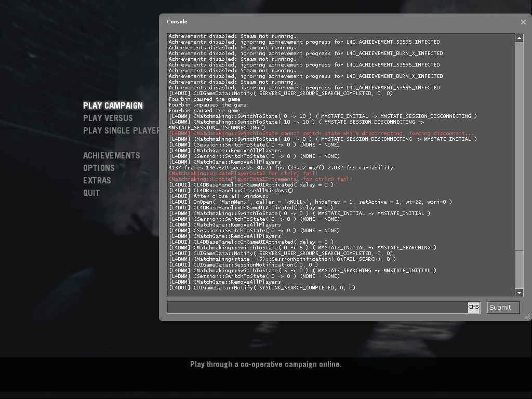
Task: Click the 'OnOpen( `MainMenu`' console line
Action: [x=310, y=202]
